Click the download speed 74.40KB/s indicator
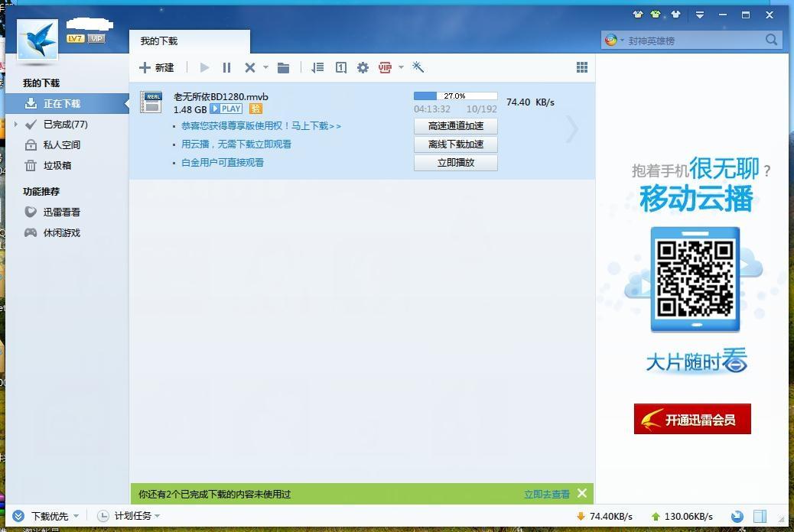The height and width of the screenshot is (532, 794). click(604, 516)
